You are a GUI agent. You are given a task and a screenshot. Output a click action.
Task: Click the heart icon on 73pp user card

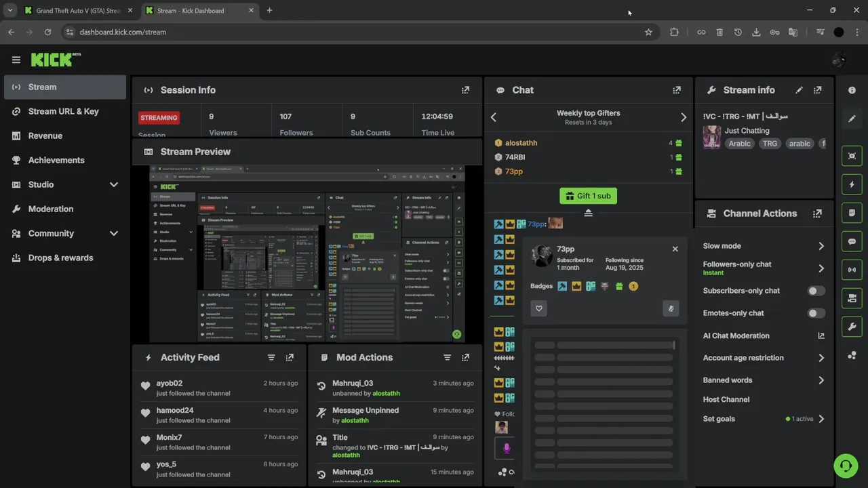(539, 308)
